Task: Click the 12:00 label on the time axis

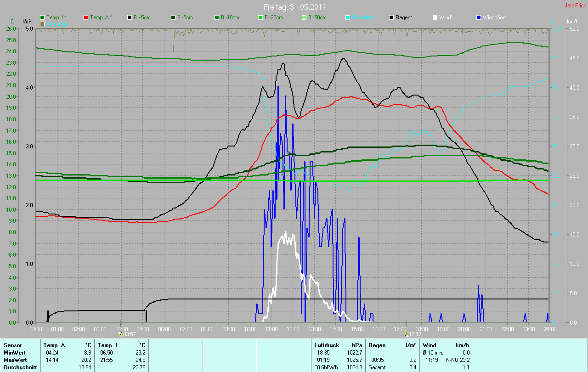Action: coord(293,329)
